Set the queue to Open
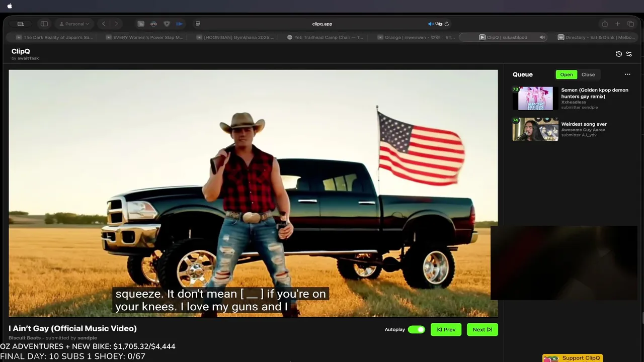Image resolution: width=644 pixels, height=362 pixels. pos(567,74)
